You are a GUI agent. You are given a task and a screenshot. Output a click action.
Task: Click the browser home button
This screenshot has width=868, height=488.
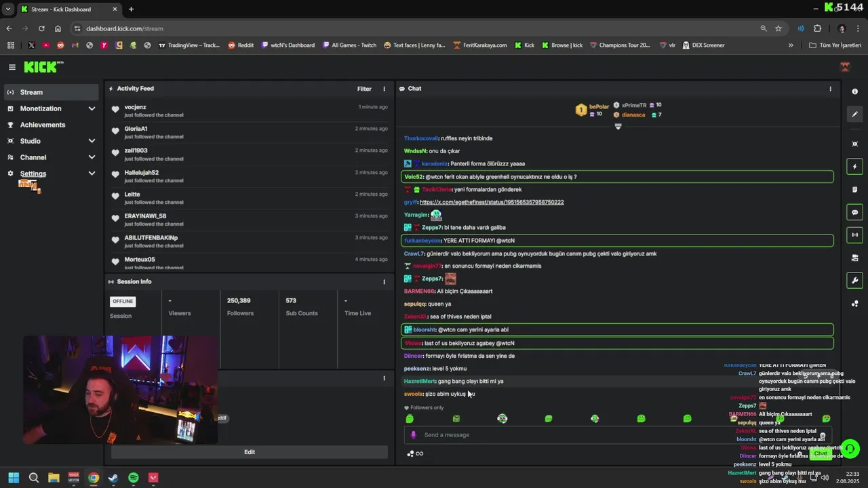point(58,28)
